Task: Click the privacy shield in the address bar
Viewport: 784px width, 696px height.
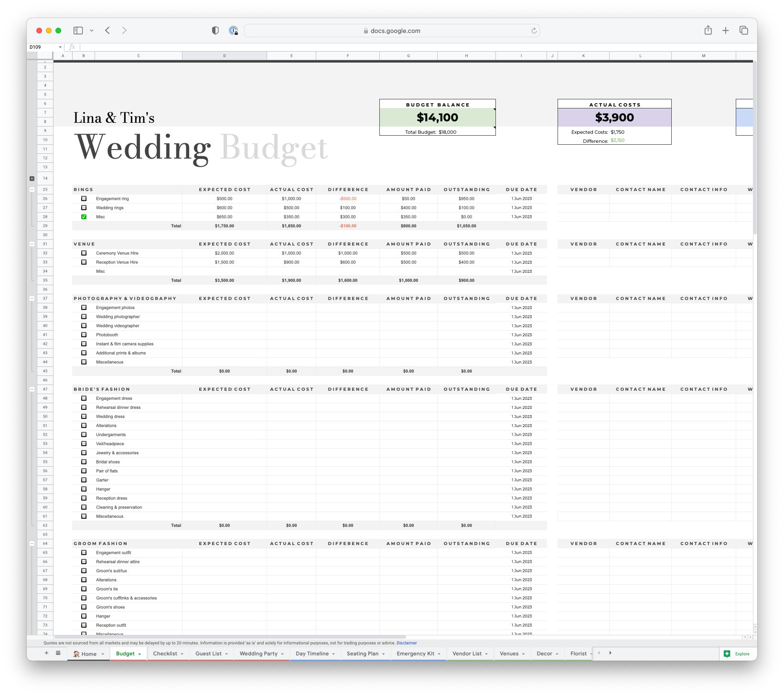Action: pyautogui.click(x=215, y=30)
